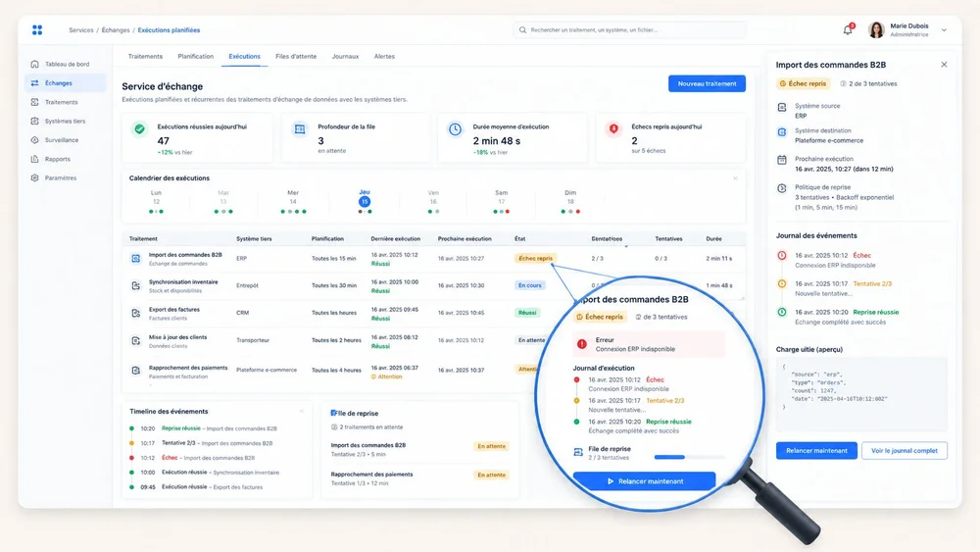Select Sam 17 in the executions calendar
This screenshot has width=980, height=552.
tap(501, 201)
